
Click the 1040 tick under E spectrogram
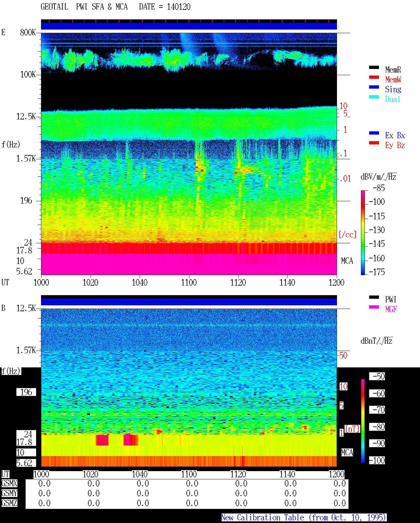coord(140,283)
